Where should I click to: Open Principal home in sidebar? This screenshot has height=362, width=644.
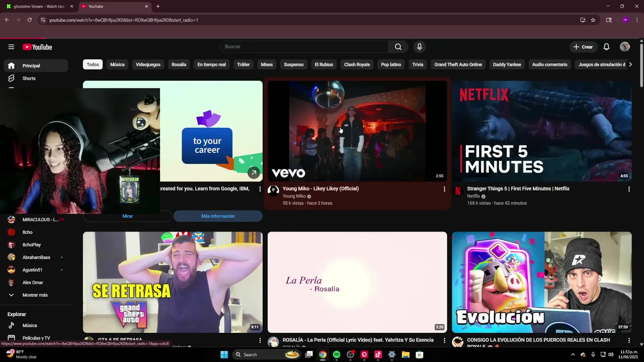point(36,66)
